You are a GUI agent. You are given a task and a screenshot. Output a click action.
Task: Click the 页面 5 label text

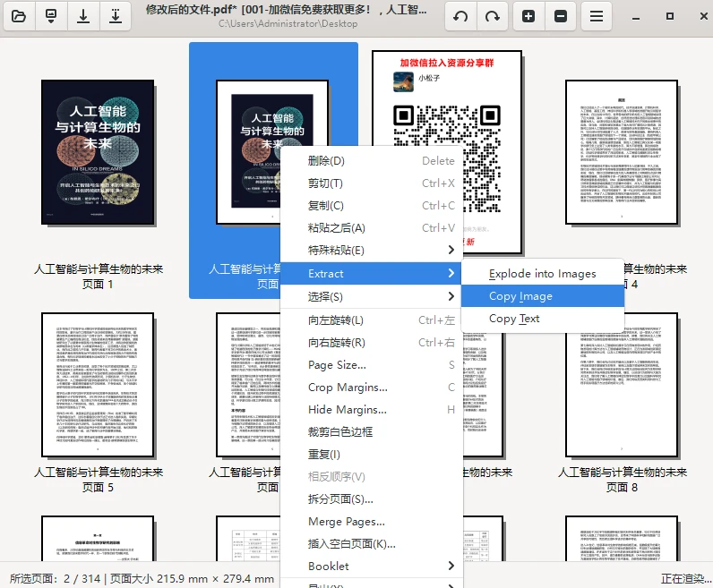click(98, 488)
